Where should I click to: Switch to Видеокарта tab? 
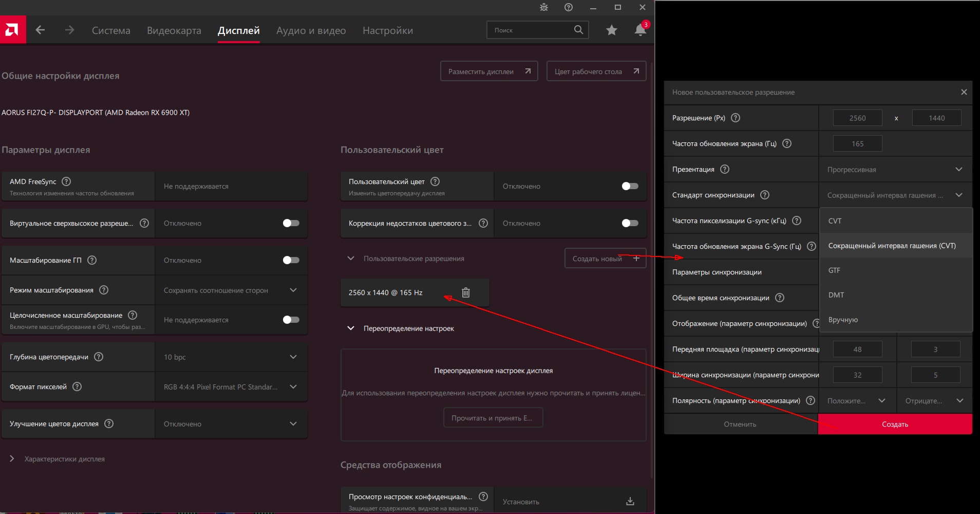pyautogui.click(x=174, y=30)
